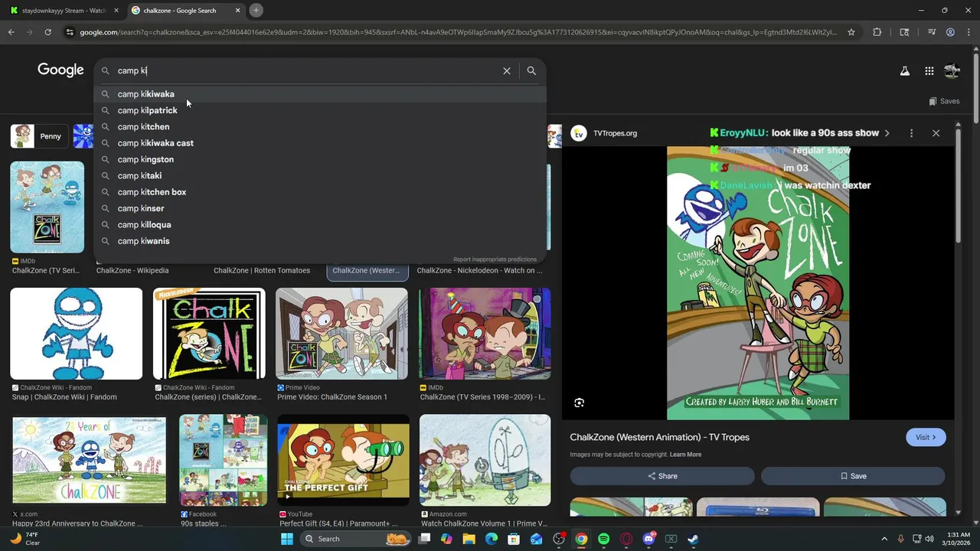
Task: Open Microsoft Store from taskbar
Action: click(x=514, y=539)
